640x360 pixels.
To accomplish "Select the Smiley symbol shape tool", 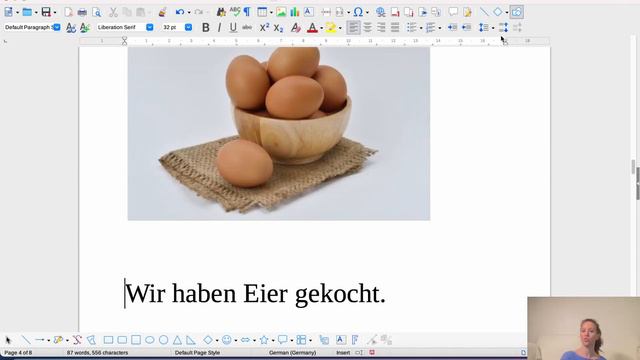I will [x=227, y=340].
